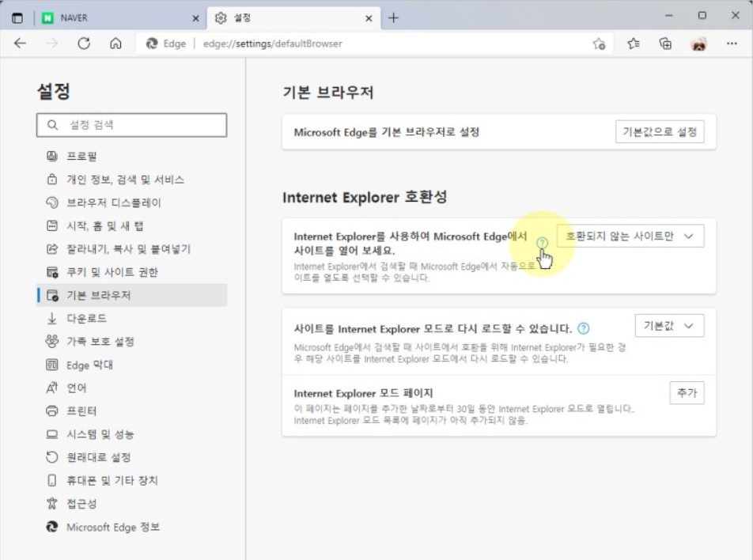The image size is (753, 560).
Task: Minimize the Edge window
Action: point(668,16)
